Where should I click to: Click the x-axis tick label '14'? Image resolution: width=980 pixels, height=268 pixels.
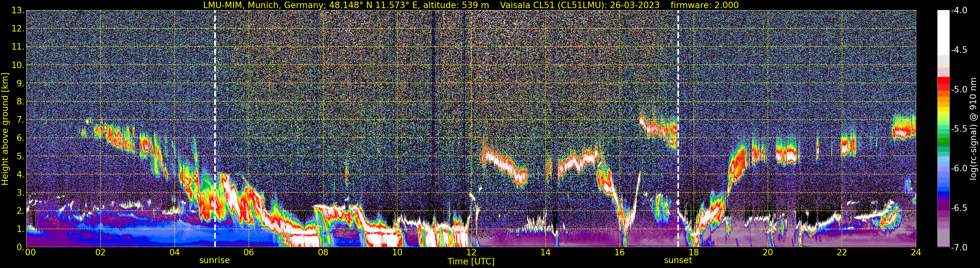point(545,253)
